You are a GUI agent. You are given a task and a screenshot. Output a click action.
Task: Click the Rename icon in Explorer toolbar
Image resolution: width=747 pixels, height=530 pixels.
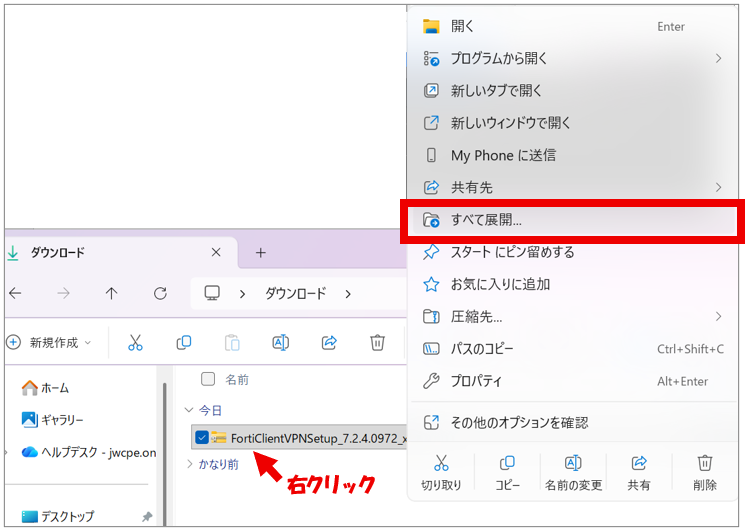coord(281,342)
